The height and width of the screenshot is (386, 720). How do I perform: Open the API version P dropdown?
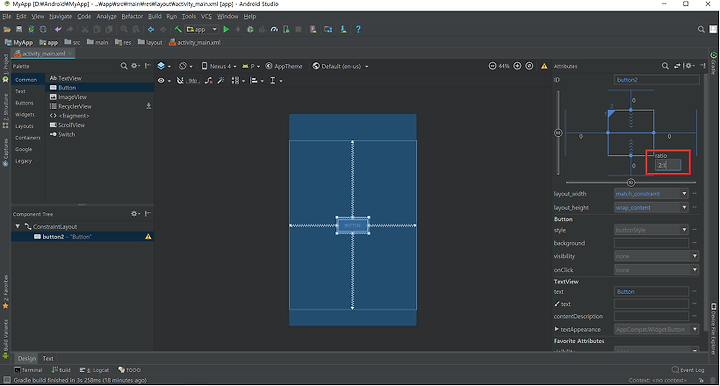251,66
